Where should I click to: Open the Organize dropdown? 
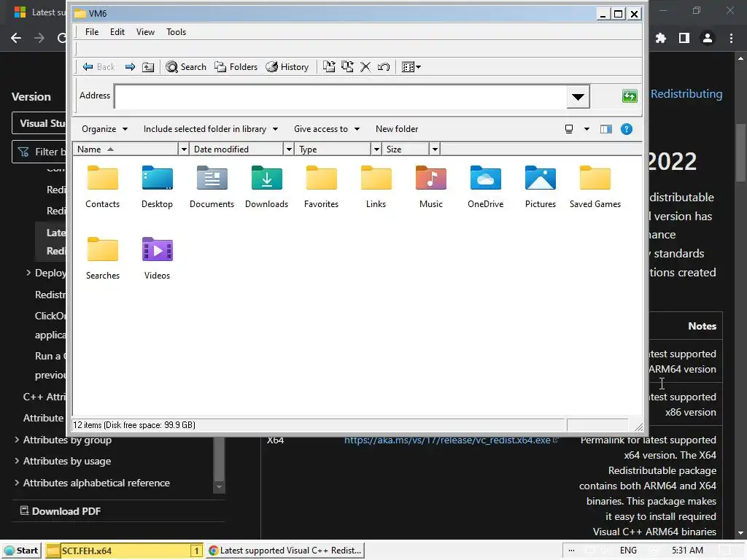tap(104, 129)
